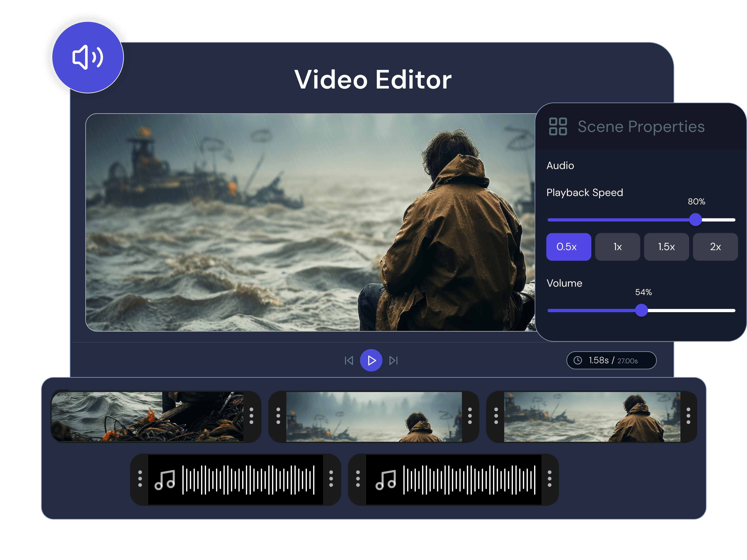Viewport: 747px width, 560px height.
Task: Click the left handle dots of second video clip
Action: click(x=278, y=415)
